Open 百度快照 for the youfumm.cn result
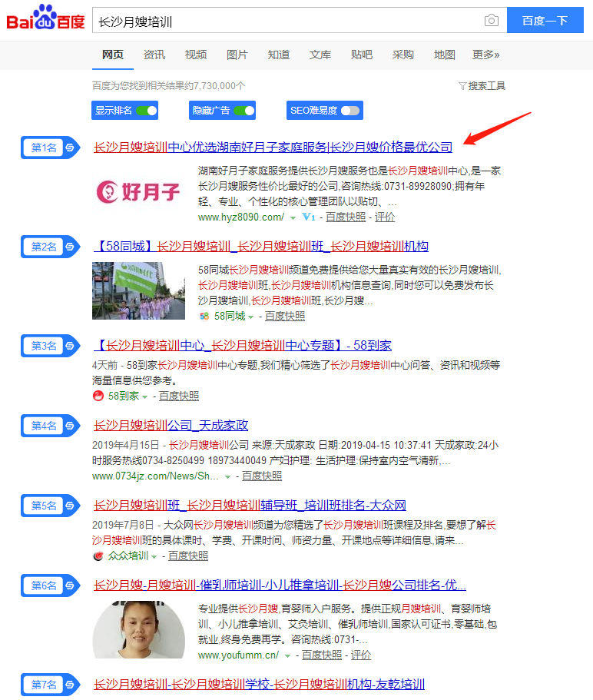The width and height of the screenshot is (593, 700). click(322, 655)
